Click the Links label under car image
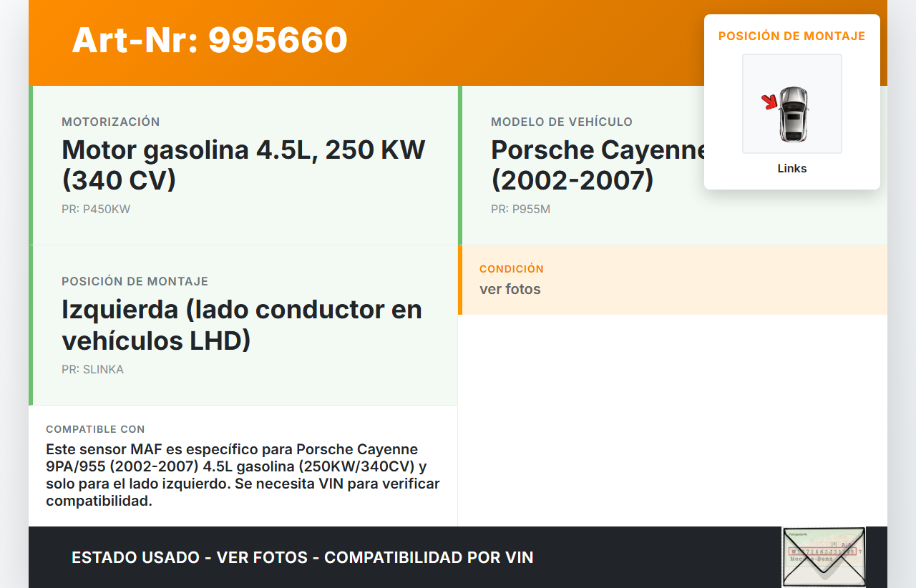 792,169
